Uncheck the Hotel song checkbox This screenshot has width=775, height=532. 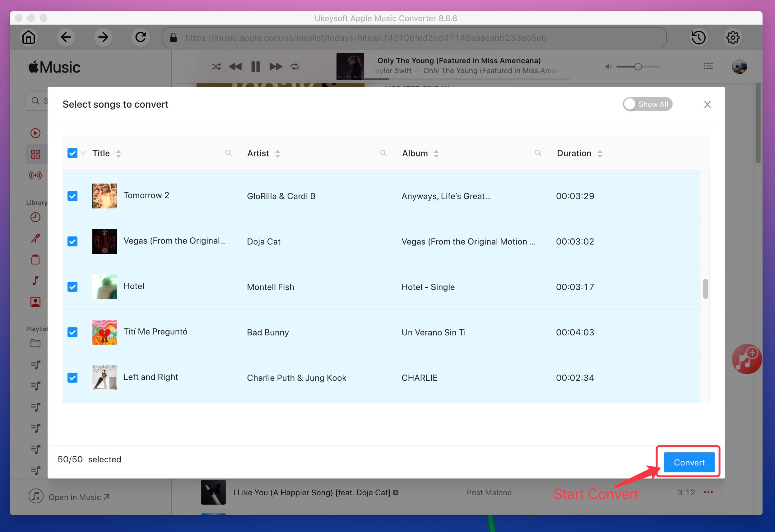pos(72,287)
